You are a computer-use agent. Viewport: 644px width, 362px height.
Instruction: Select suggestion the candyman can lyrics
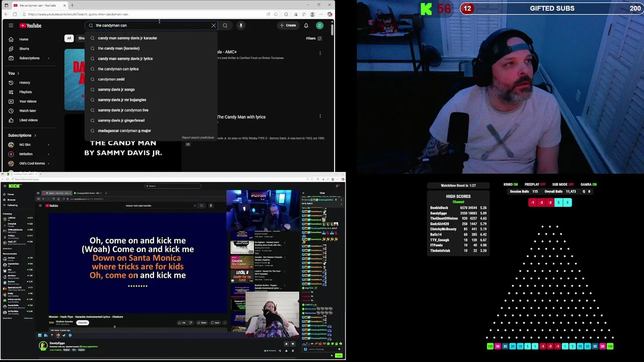point(151,69)
